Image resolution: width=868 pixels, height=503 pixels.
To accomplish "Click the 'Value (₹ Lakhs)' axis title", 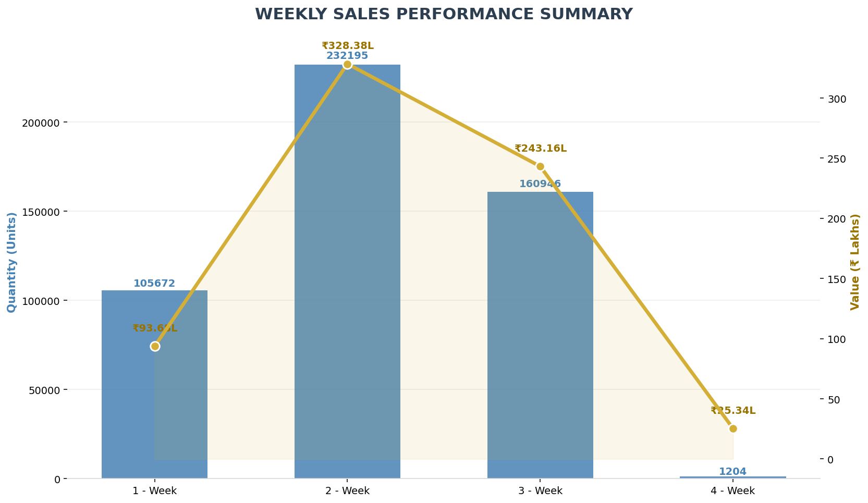I will 854,262.
